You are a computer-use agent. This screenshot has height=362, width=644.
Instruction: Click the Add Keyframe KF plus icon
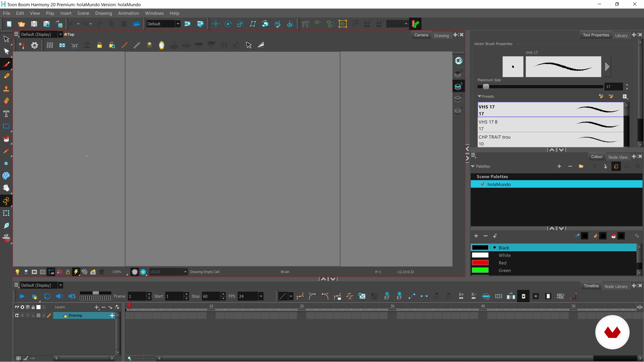[387, 296]
